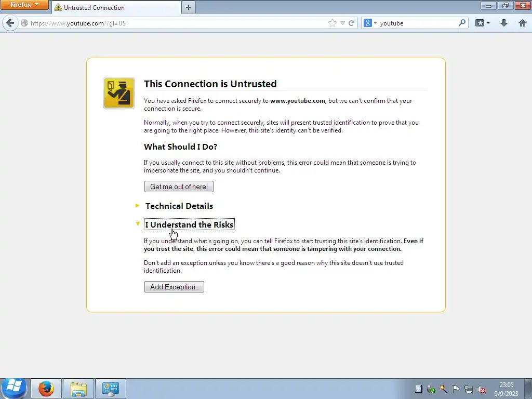Viewport: 532px width, 399px height.
Task: Click the Firefox taskbar icon
Action: pyautogui.click(x=46, y=389)
